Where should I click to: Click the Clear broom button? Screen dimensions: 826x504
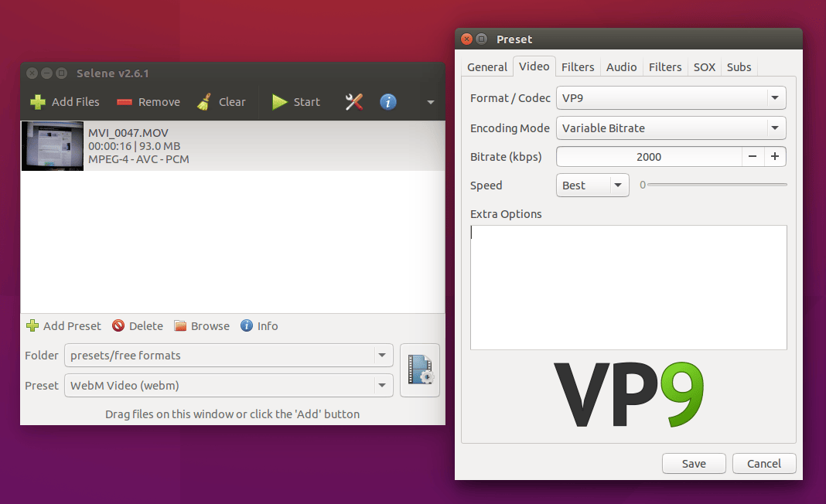click(221, 101)
